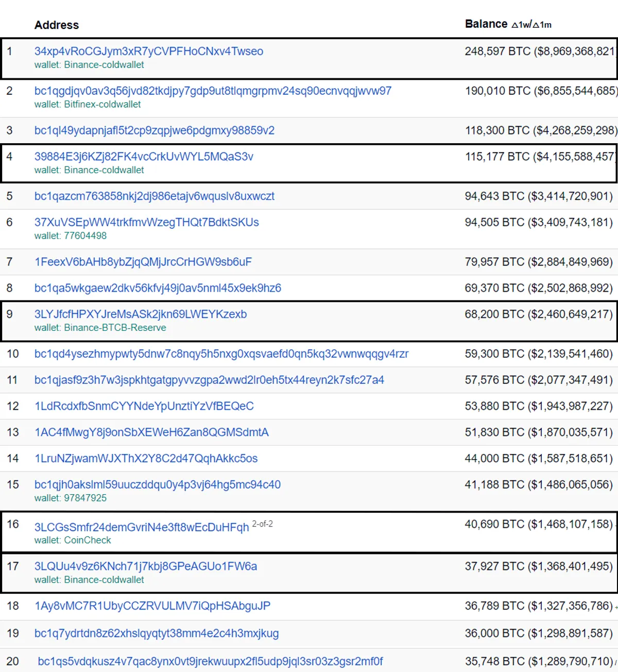Click the Address column header
This screenshot has width=618, height=672.
pos(57,25)
